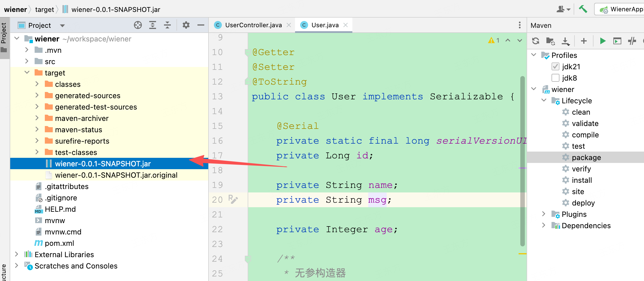Image resolution: width=644 pixels, height=281 pixels.
Task: Jump to previous highlighted problem arrow
Action: (508, 40)
